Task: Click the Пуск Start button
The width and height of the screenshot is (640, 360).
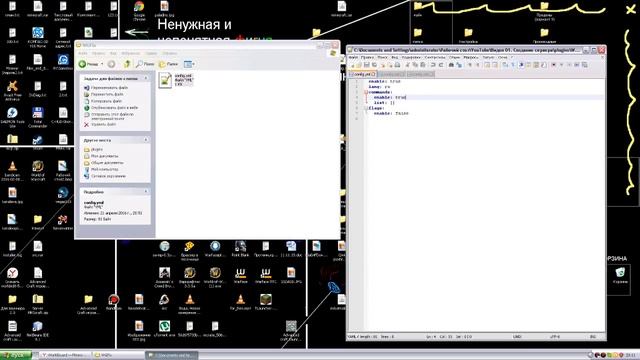Action: 16,356
